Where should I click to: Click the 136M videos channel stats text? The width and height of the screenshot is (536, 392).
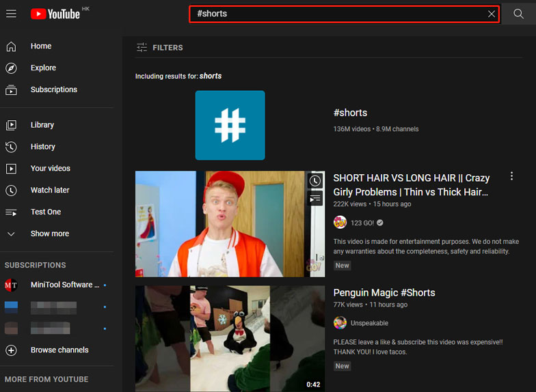click(376, 129)
